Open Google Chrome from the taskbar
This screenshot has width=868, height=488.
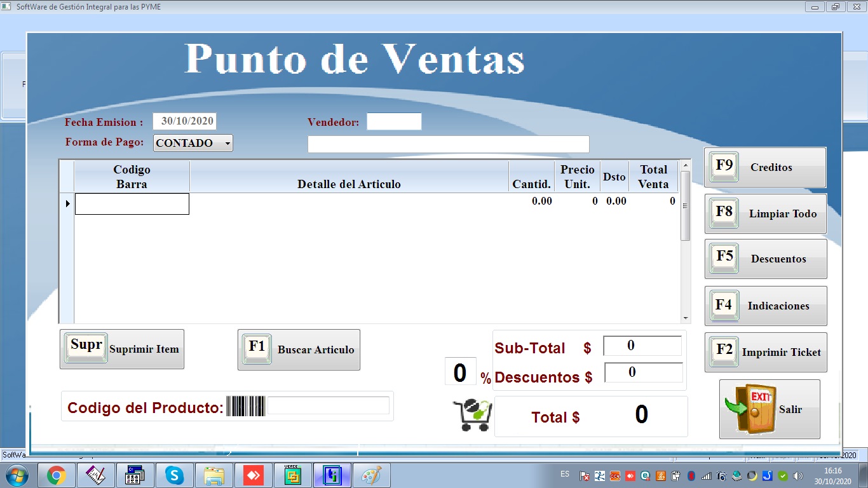point(56,475)
